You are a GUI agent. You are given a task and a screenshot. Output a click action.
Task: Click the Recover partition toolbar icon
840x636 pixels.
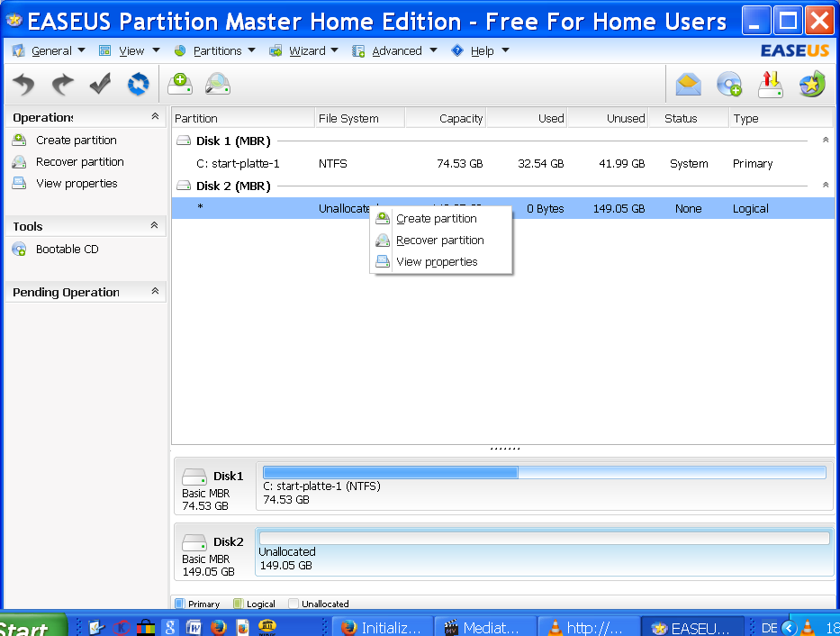click(x=218, y=84)
